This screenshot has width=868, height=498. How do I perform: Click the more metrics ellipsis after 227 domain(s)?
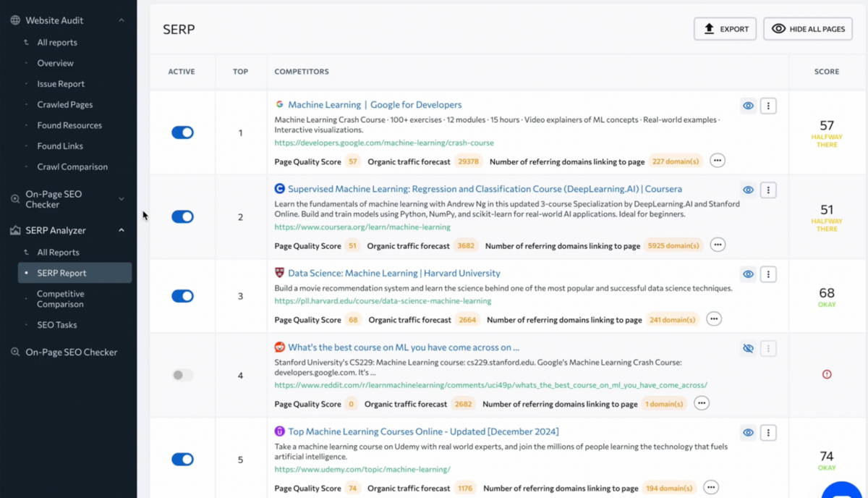coord(717,161)
